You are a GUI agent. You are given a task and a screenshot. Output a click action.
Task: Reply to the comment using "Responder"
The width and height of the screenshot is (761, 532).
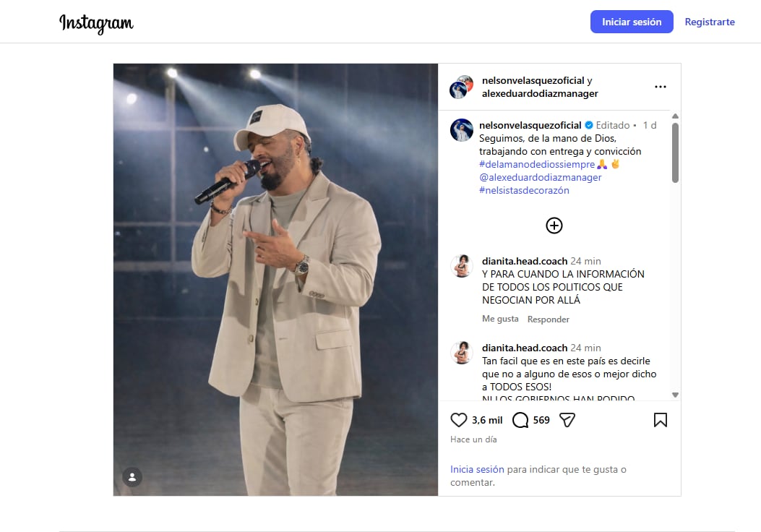548,319
